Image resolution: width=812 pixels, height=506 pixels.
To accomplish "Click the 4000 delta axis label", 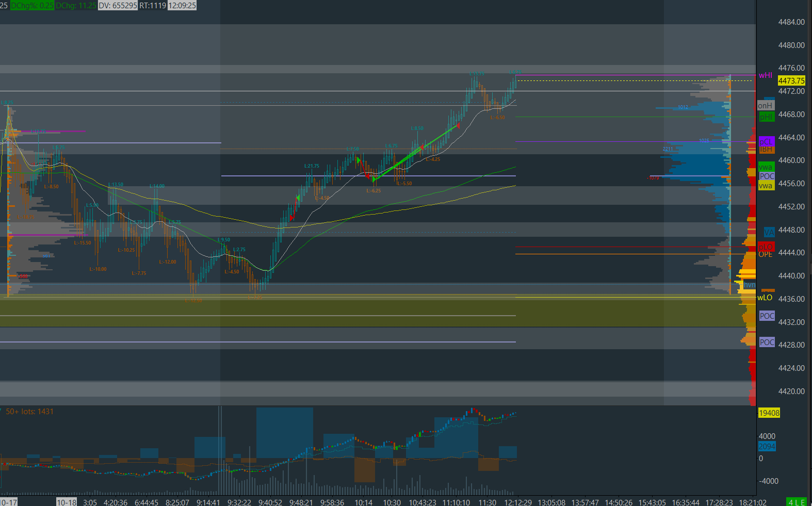I will click(767, 436).
